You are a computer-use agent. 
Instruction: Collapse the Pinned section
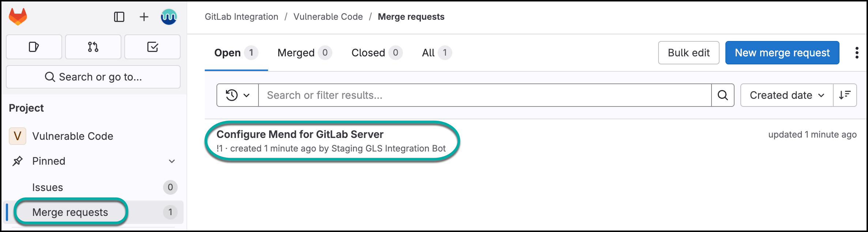tap(171, 161)
